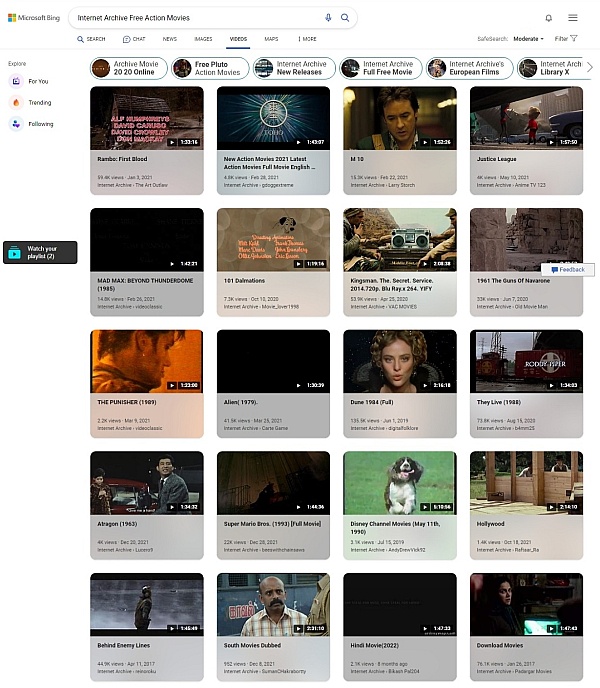Screen dimensions: 600x688
Task: Open the 101 Dalmations video thumbnail
Action: pos(273,240)
